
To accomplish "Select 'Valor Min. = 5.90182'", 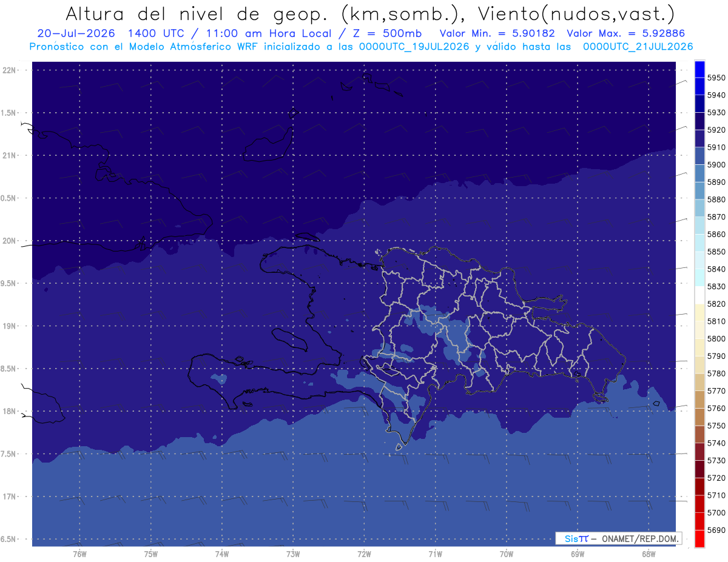I will (x=497, y=33).
